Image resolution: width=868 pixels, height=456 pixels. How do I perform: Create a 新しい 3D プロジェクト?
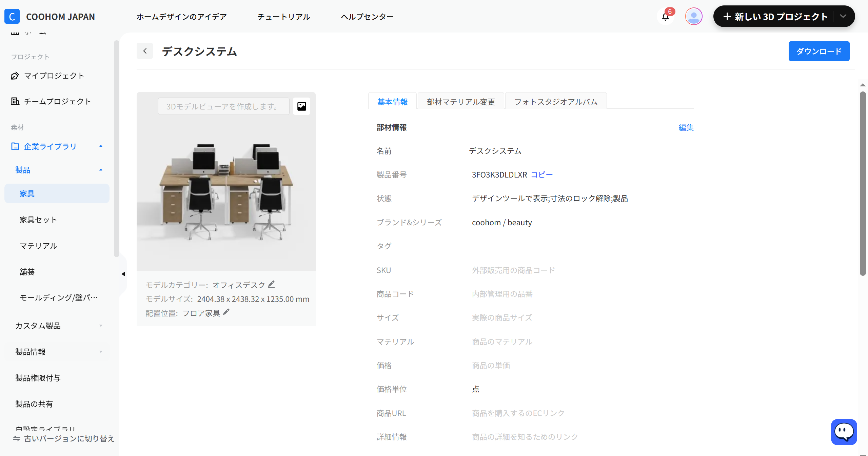775,16
